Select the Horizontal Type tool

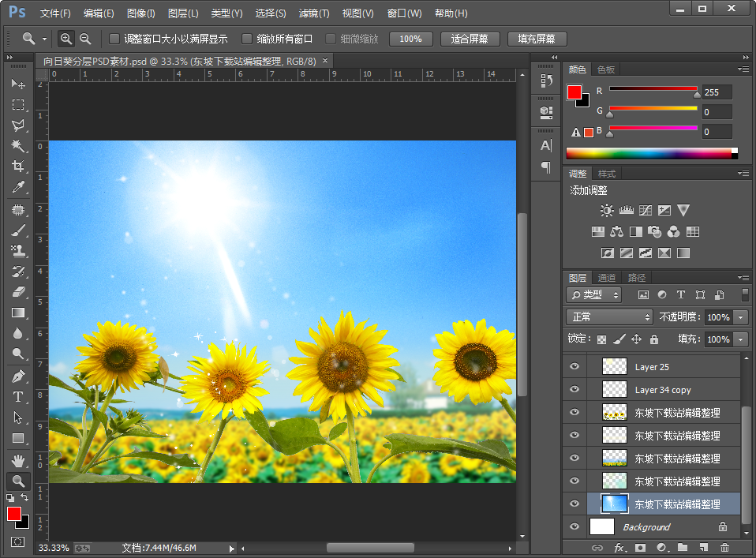click(18, 397)
